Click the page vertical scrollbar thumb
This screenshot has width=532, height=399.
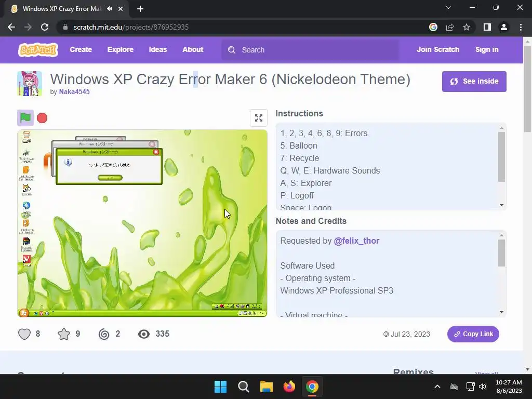coord(527,89)
